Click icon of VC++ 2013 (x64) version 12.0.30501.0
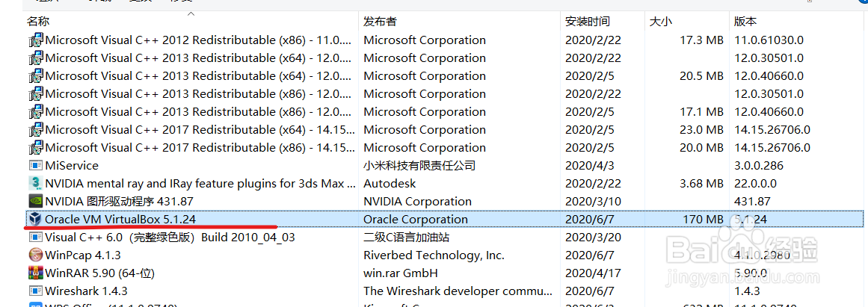Image resolution: width=868 pixels, height=307 pixels. point(35,58)
